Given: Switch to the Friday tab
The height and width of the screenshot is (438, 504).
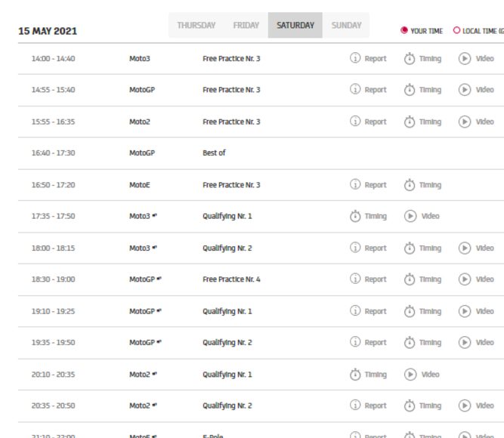Looking at the screenshot, I should point(246,26).
